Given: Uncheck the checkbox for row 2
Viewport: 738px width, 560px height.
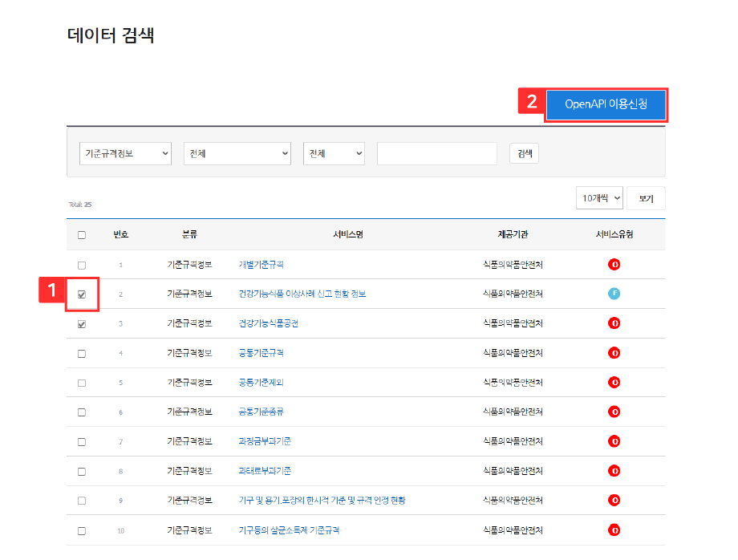Looking at the screenshot, I should (82, 294).
